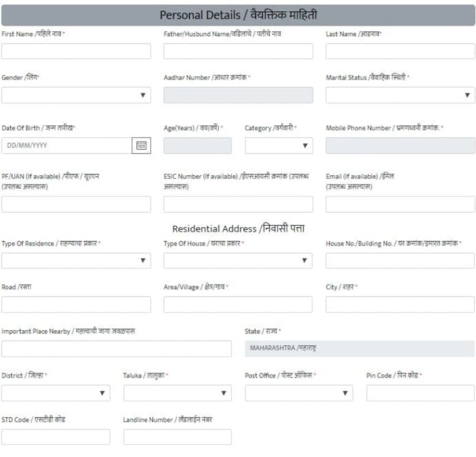
Task: Select the Email input field
Action: 400,204
